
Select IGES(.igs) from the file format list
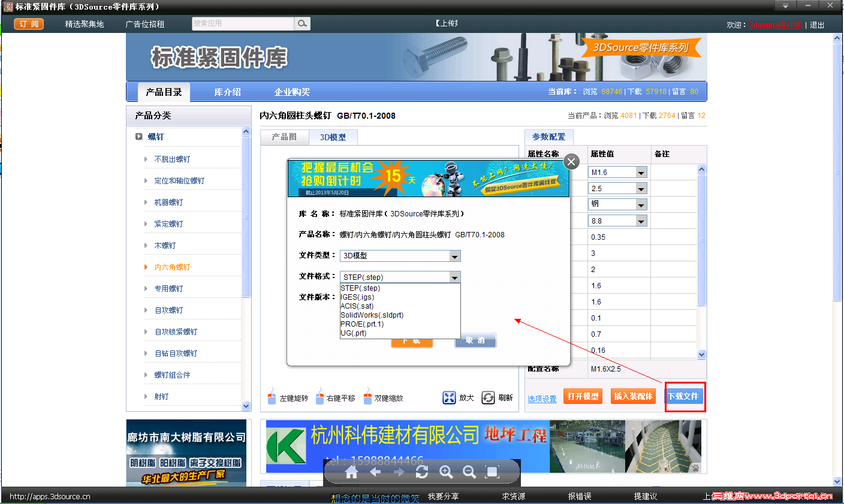click(361, 297)
